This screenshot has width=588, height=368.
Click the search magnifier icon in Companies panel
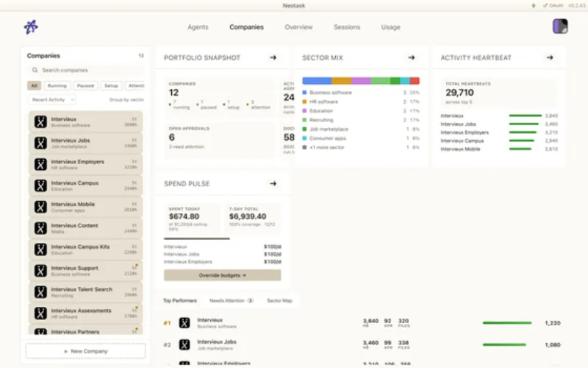(35, 70)
